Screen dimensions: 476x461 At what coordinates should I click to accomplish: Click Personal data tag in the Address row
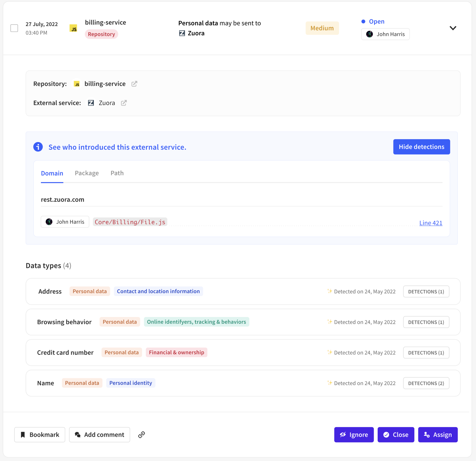pyautogui.click(x=90, y=291)
